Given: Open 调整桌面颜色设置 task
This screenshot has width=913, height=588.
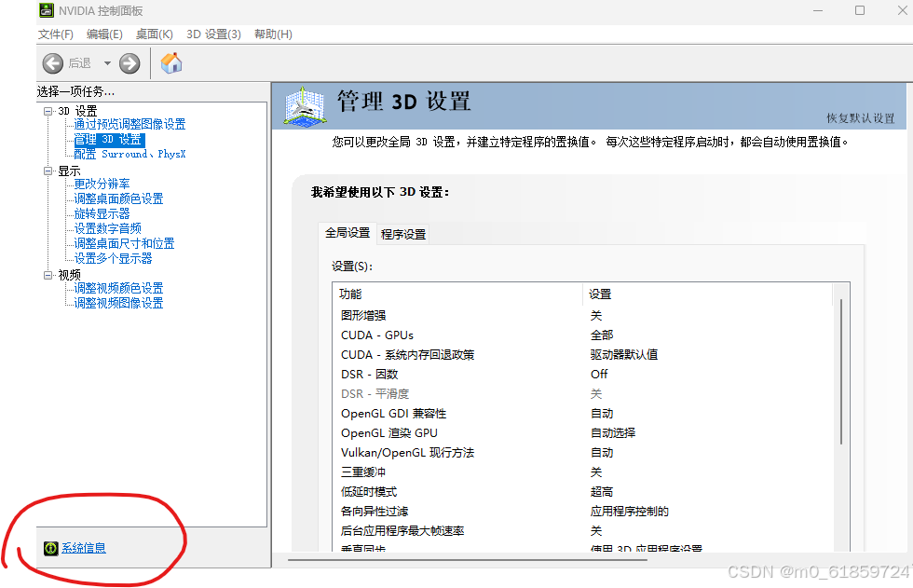Looking at the screenshot, I should point(119,198).
